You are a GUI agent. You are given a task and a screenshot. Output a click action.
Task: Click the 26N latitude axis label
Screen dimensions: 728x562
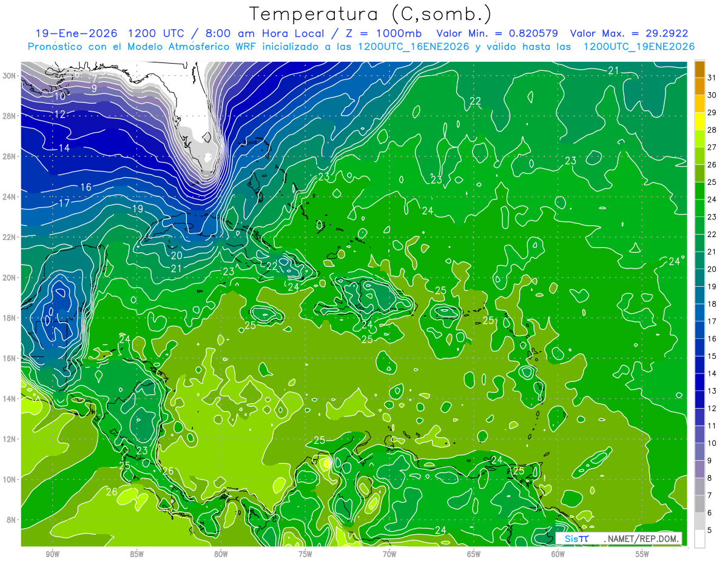click(9, 156)
